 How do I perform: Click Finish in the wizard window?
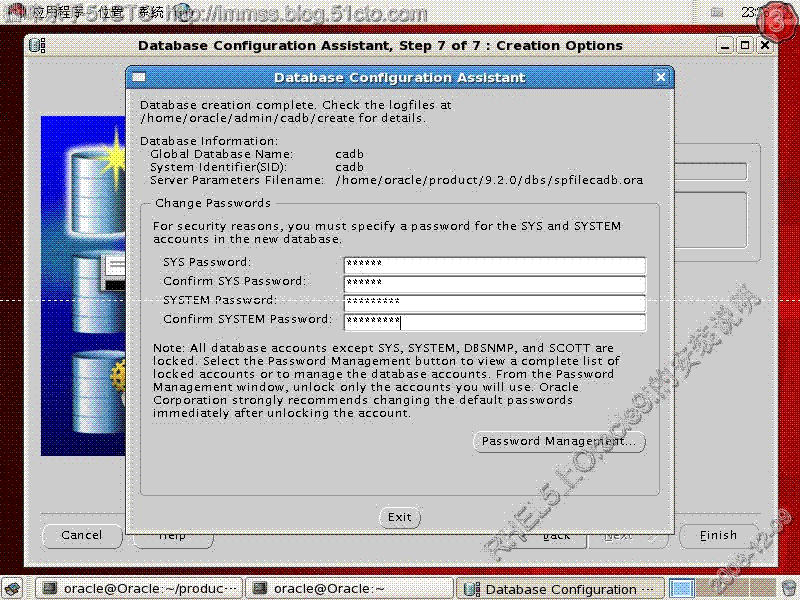(x=718, y=535)
